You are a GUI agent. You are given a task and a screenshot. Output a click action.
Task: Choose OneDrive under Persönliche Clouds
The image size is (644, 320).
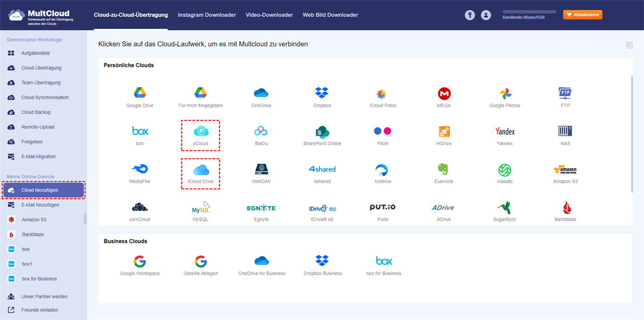pyautogui.click(x=261, y=93)
